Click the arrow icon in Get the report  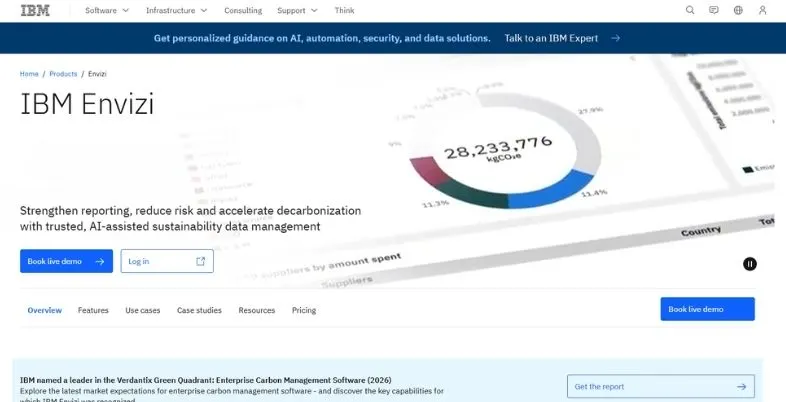pyautogui.click(x=741, y=386)
